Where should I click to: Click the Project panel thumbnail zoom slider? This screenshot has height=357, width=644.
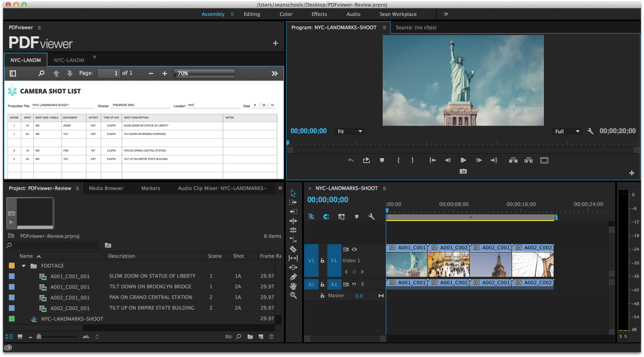pos(39,336)
